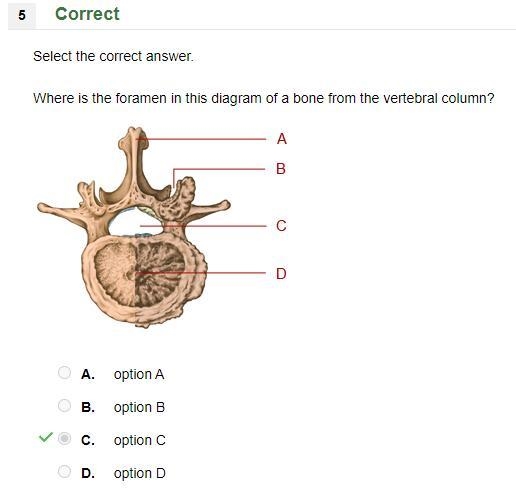Click label C on the vertebra diagram
The height and width of the screenshot is (492, 516).
[281, 226]
